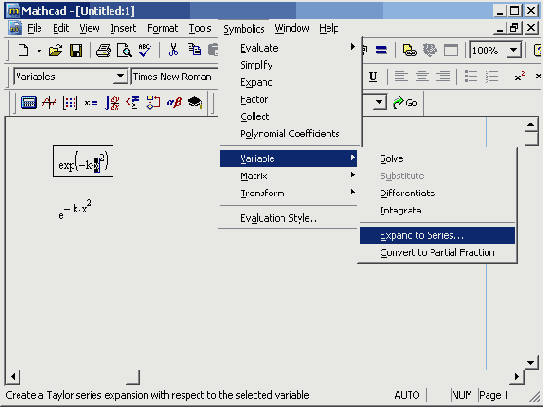Open the Graph toolbar icon
The height and width of the screenshot is (407, 543).
point(49,103)
